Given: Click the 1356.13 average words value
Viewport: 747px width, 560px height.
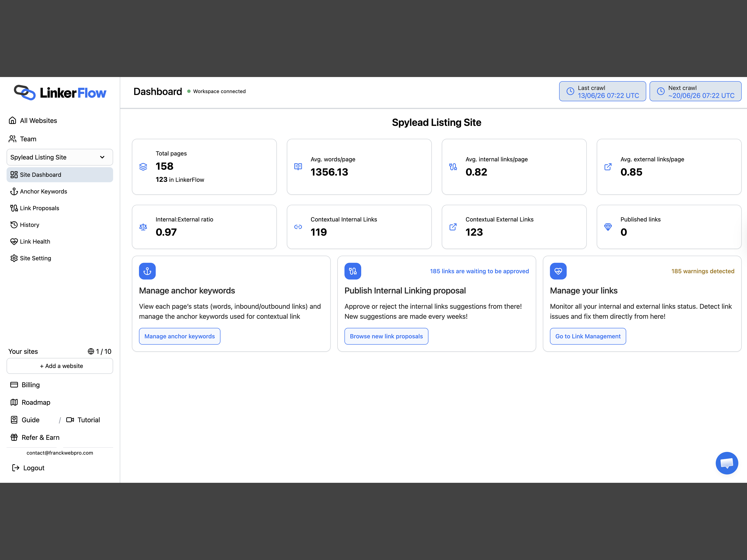Looking at the screenshot, I should point(329,172).
